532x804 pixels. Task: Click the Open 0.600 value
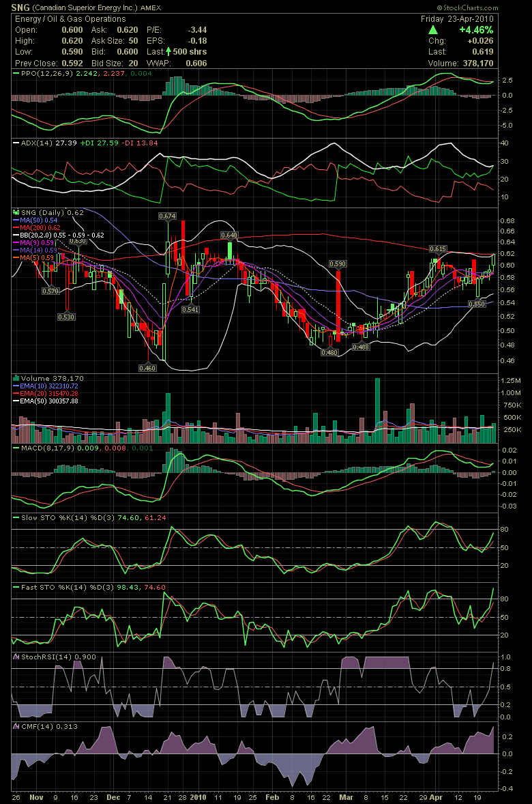72,30
